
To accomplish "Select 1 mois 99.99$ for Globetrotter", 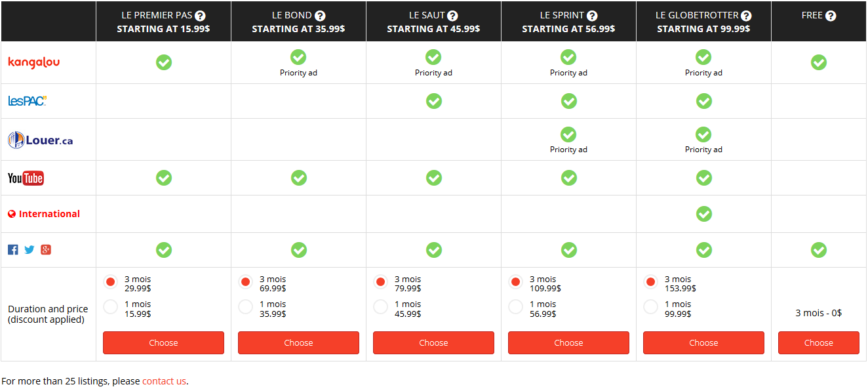I will click(651, 307).
